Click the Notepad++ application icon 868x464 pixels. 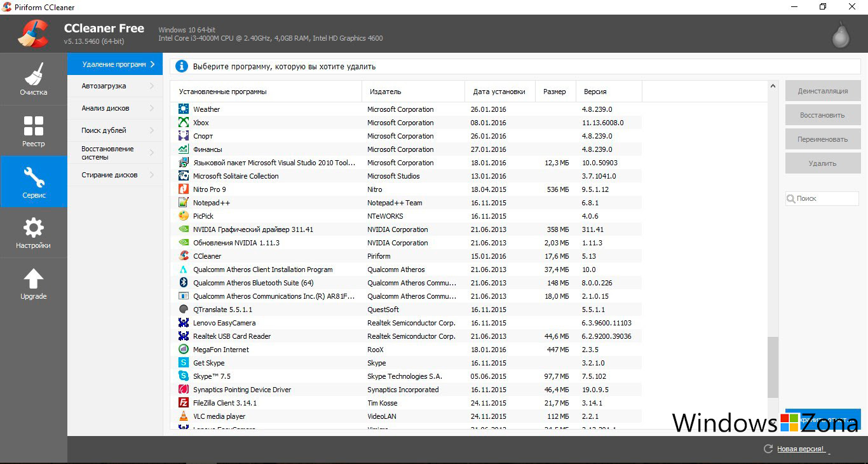click(184, 202)
